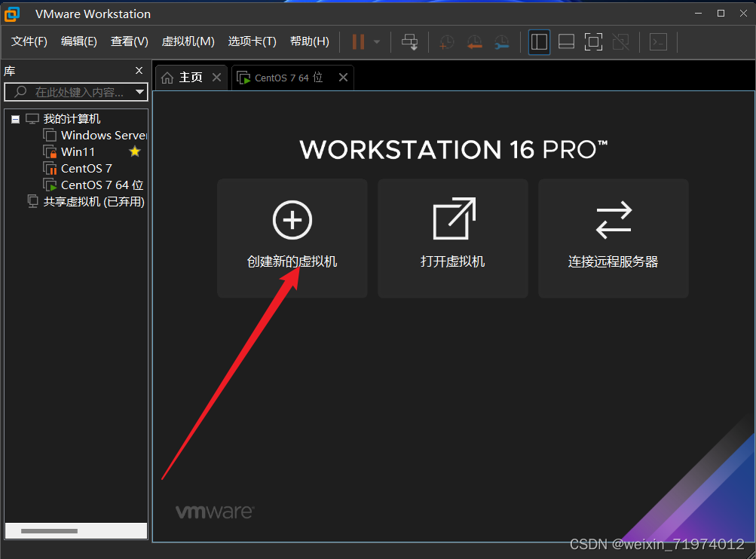Click the pause virtual machine toolbar icon

(358, 42)
